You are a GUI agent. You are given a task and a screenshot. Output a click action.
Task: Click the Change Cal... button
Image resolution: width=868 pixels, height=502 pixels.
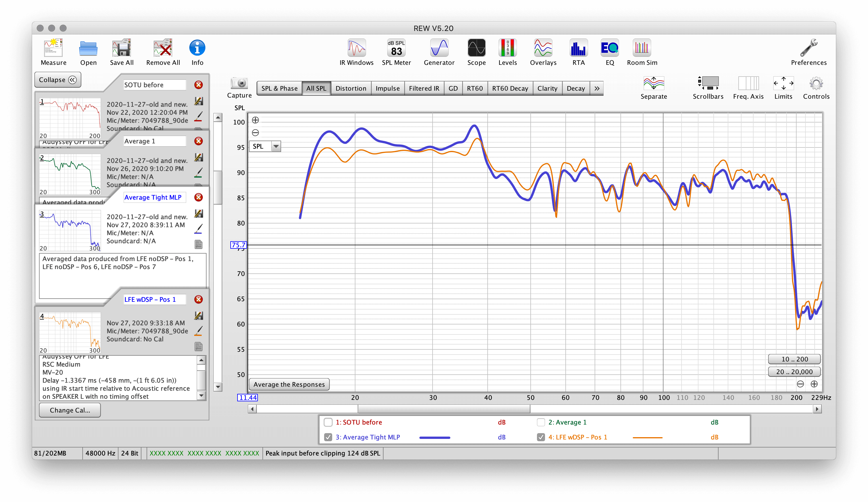pyautogui.click(x=70, y=410)
